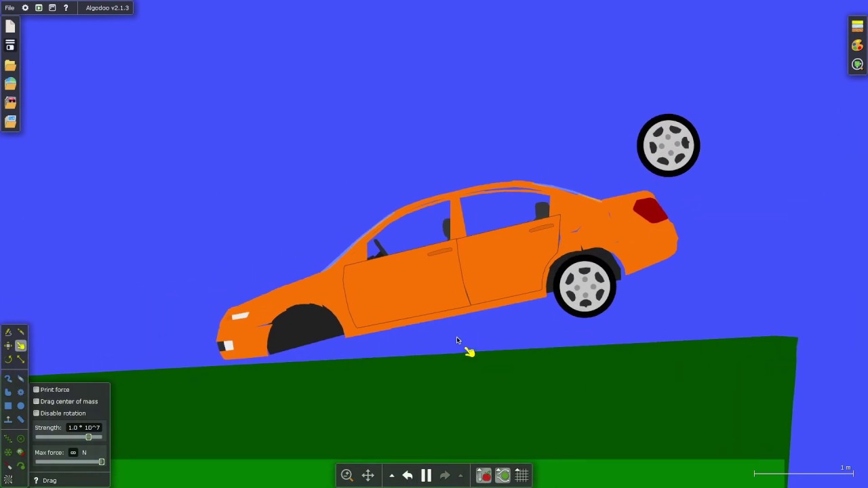Toggle the grid icon in bottom bar

coord(521,476)
